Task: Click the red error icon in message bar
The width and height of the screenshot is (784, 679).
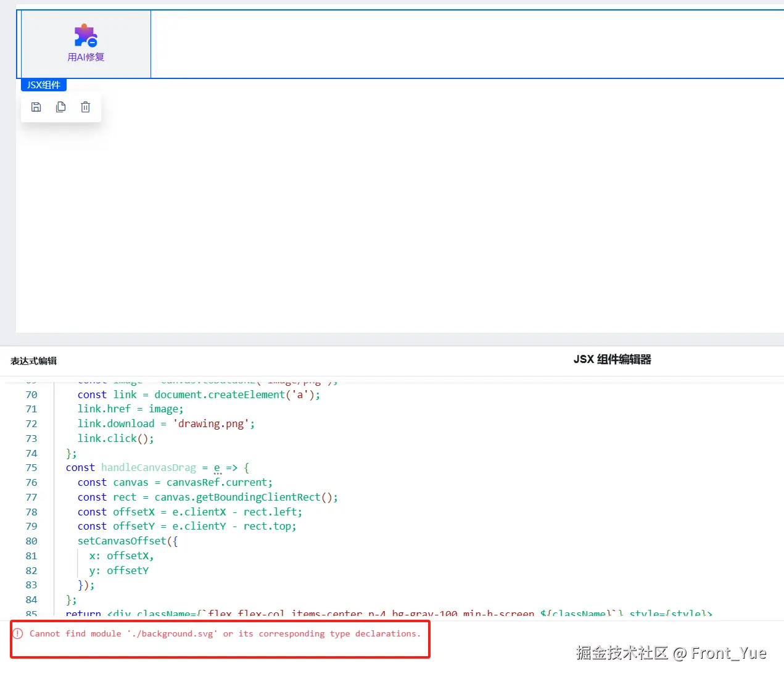Action: (x=18, y=633)
